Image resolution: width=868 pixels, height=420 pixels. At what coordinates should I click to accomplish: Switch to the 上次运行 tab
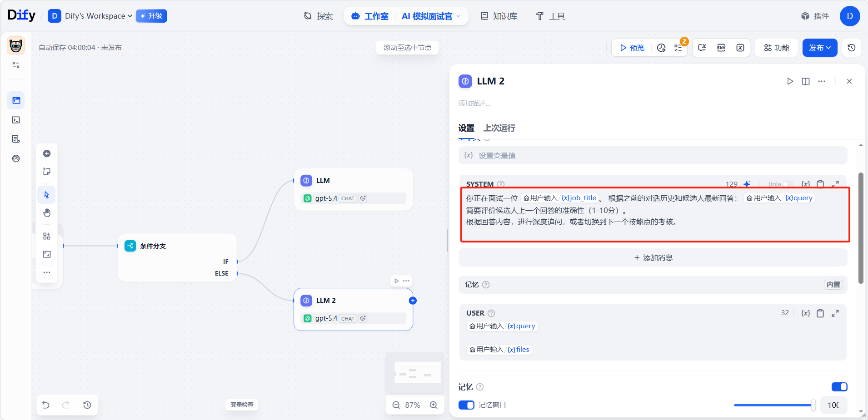(x=499, y=128)
